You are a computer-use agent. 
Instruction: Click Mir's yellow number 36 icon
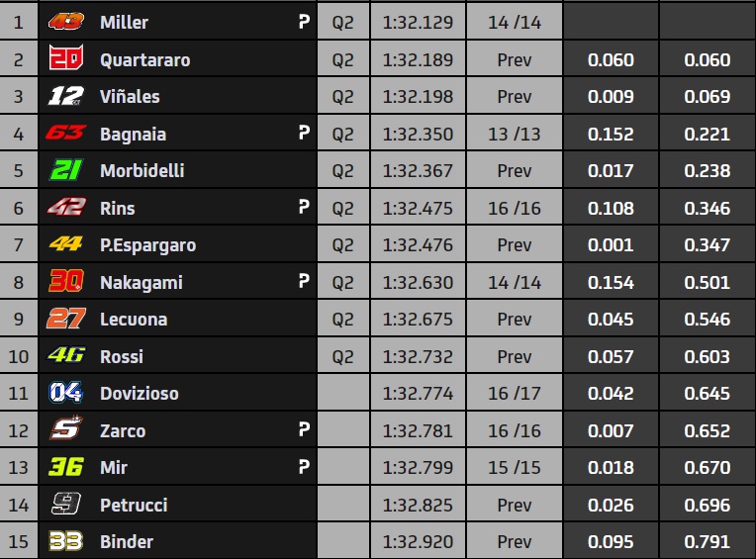pyautogui.click(x=66, y=466)
